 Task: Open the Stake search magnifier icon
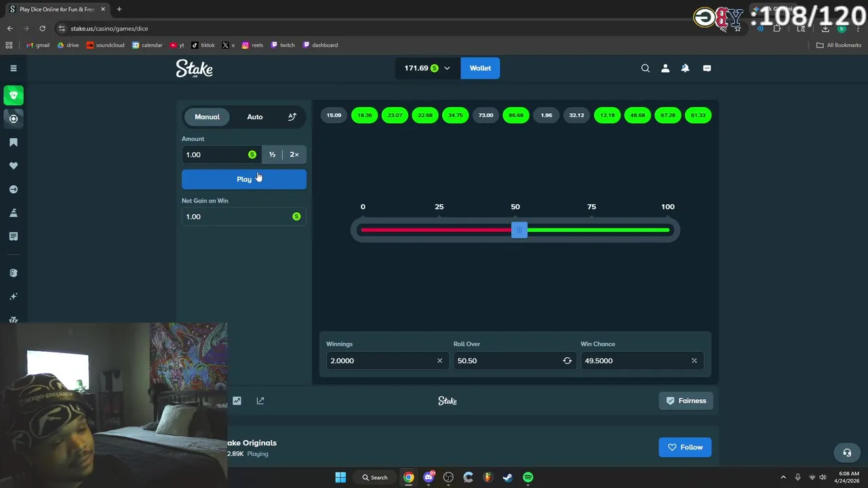pos(646,68)
